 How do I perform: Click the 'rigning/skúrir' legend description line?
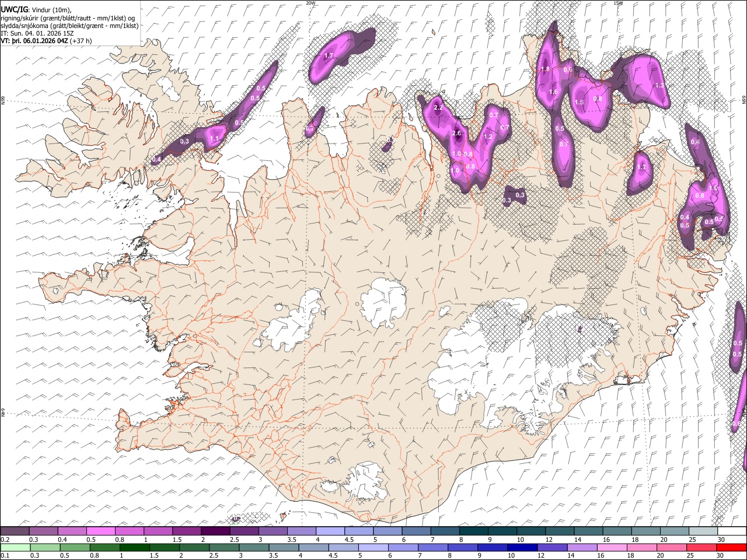pyautogui.click(x=68, y=17)
